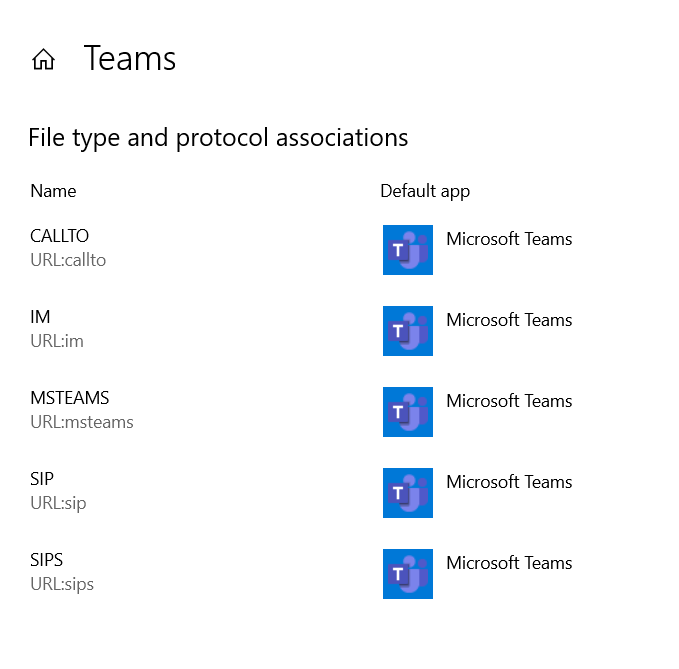Change default app Microsoft Teams for CALLTO
The width and height of the screenshot is (679, 669).
(509, 239)
